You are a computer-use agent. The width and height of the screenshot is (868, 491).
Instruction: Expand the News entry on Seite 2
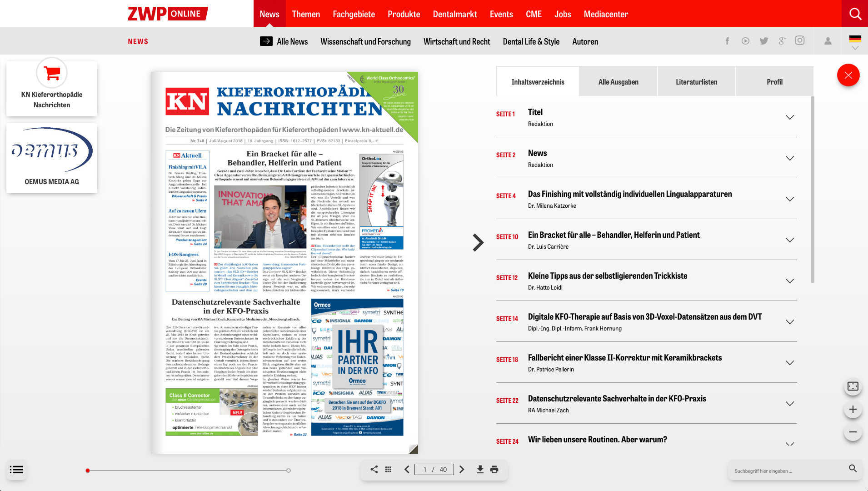[x=790, y=158]
